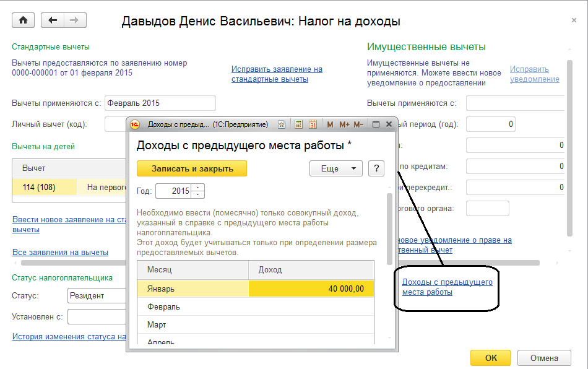Click the M+ memory add button
Image resolution: width=588 pixels, height=369 pixels.
344,124
